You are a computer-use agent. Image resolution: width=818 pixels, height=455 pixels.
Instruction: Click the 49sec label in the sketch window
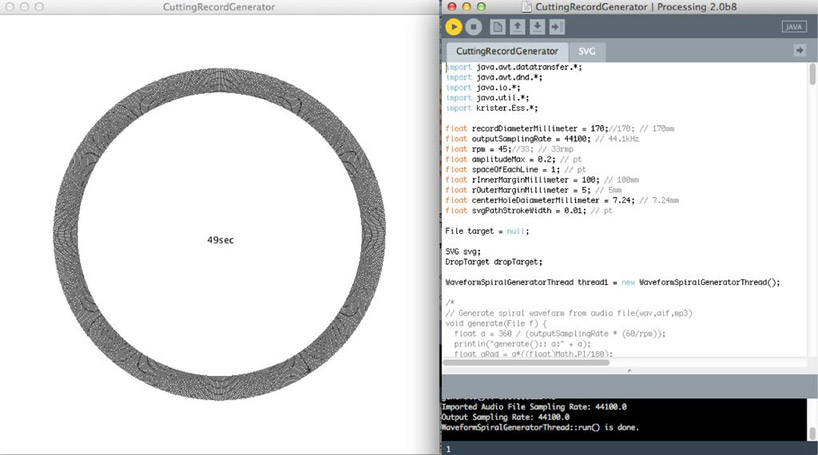220,240
